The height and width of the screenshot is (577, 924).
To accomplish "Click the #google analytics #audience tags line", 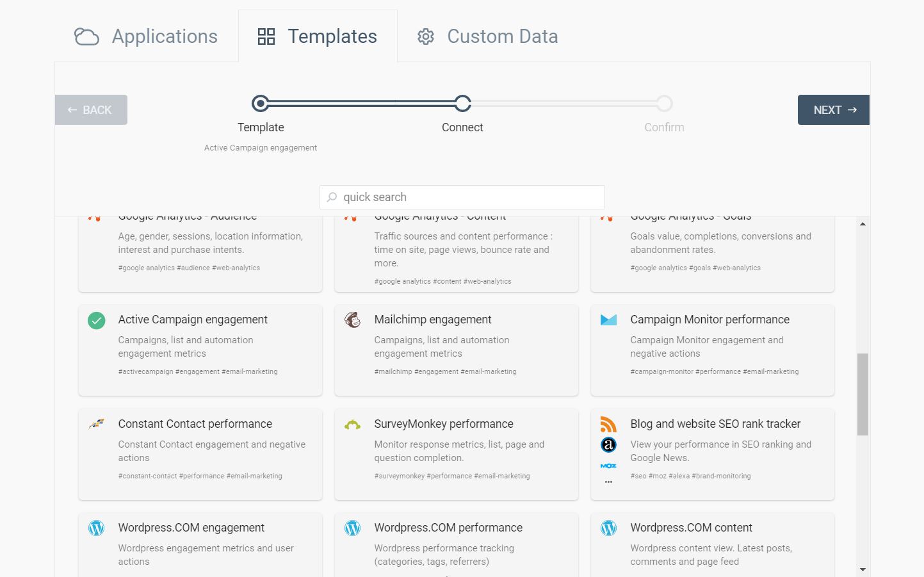I will point(189,268).
